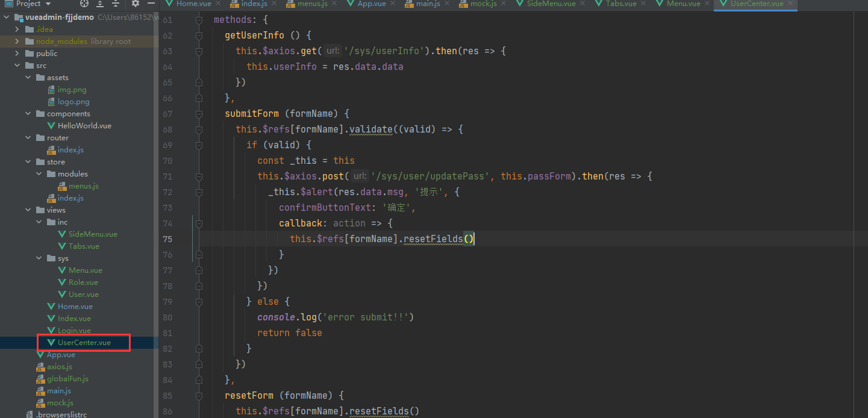Click Vue icon of SideMenu.vue in tree
868x418 pixels.
pos(63,234)
